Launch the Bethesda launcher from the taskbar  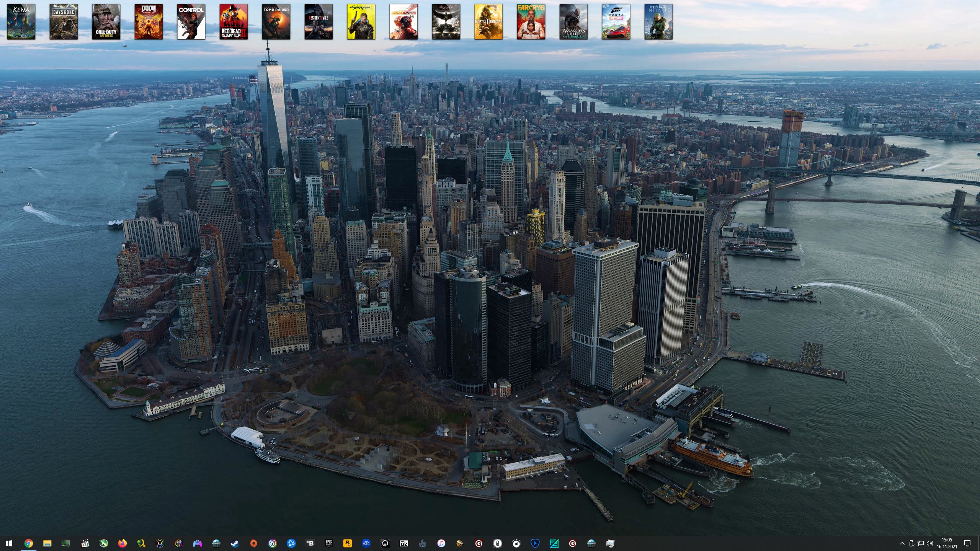[310, 543]
